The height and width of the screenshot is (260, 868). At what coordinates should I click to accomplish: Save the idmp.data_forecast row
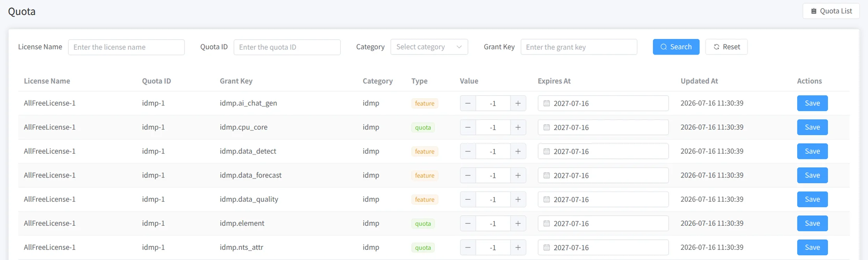(812, 175)
